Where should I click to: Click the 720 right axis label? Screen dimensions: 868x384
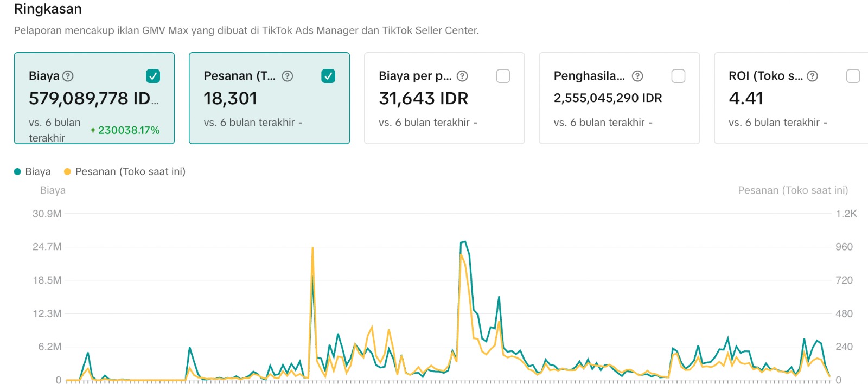coord(844,280)
